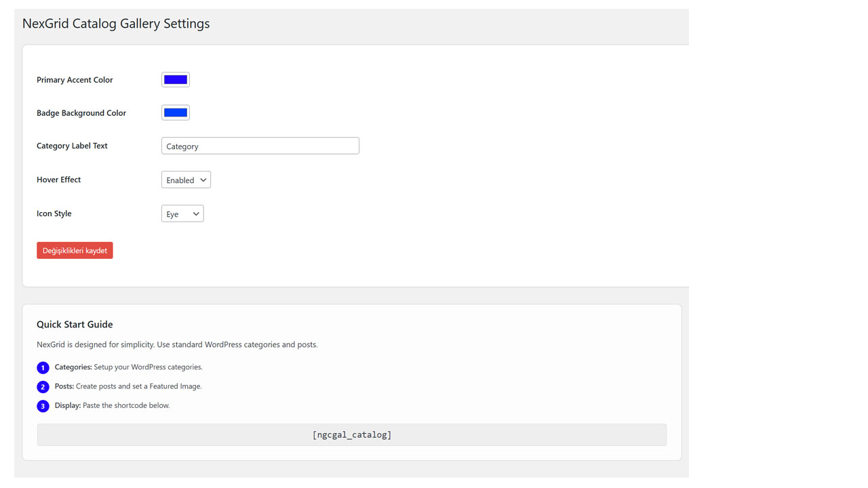Click the Badge Background Color label
Viewport: 868px width, 488px height.
[x=81, y=113]
